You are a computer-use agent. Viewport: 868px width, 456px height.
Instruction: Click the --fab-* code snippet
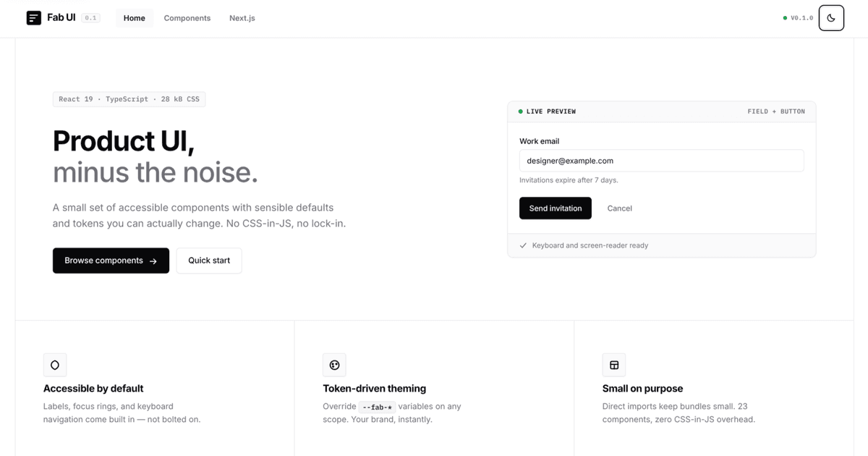(x=378, y=407)
